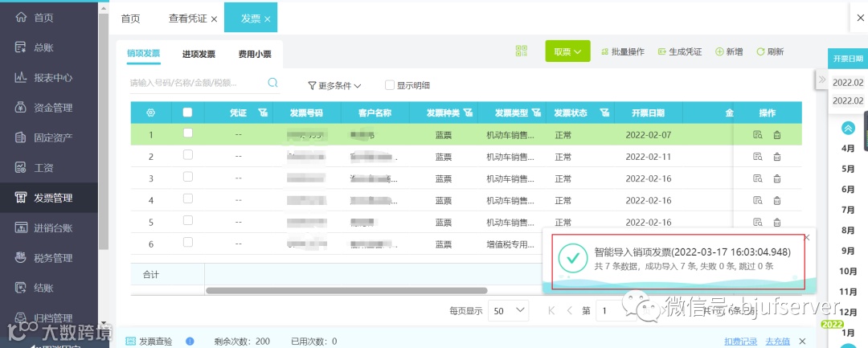
Task: Toggle the 显示明细 checkbox
Action: click(390, 85)
